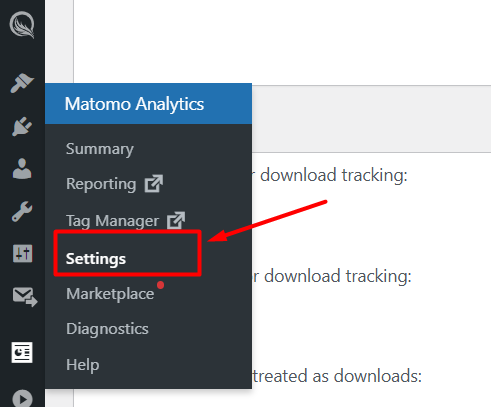Open the Plugins plug icon
Image resolution: width=491 pixels, height=407 pixels.
(x=22, y=126)
